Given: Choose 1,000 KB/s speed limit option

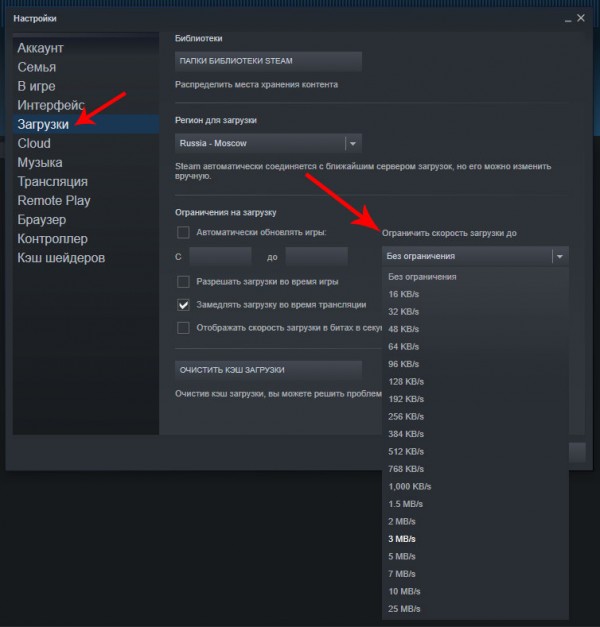Looking at the screenshot, I should 475,487.
